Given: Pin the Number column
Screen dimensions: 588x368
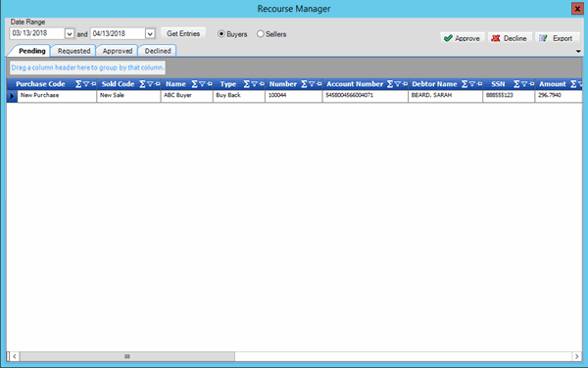Looking at the screenshot, I should tap(319, 84).
